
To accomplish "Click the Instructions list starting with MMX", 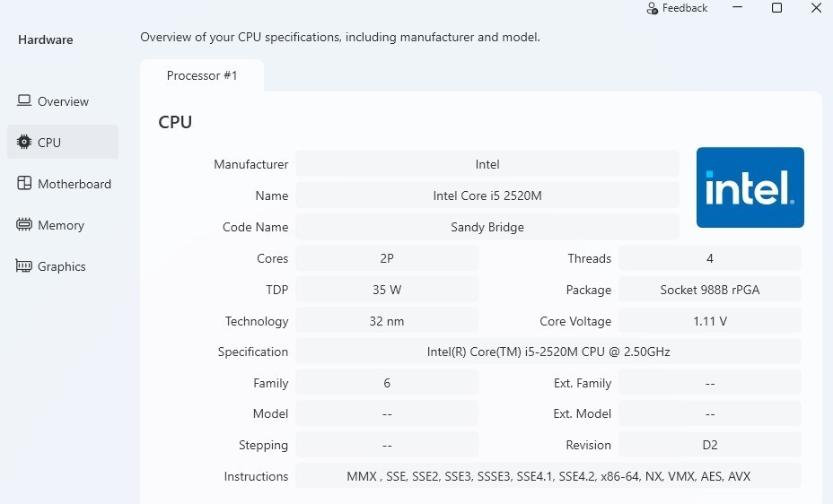I will 548,476.
